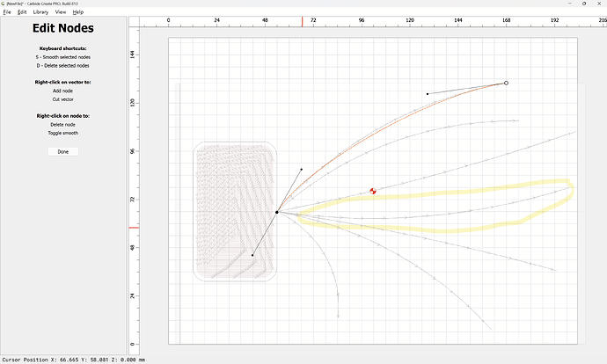
Task: Click the upper bezier handle near the anchor
Action: point(302,169)
